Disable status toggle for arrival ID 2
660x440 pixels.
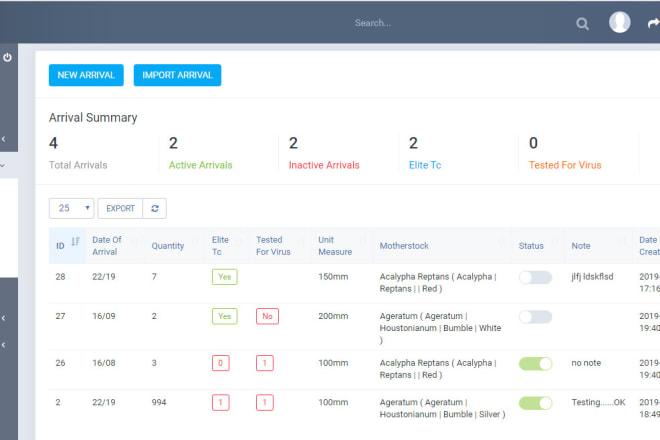point(535,403)
